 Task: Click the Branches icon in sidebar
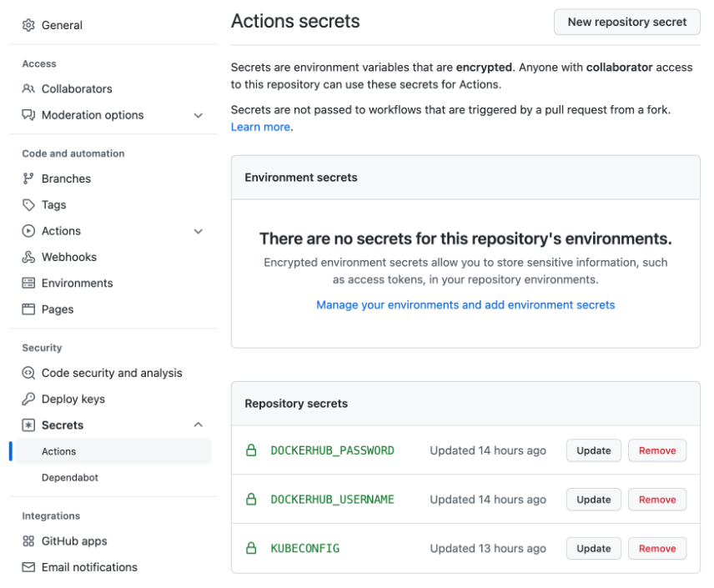[x=28, y=178]
